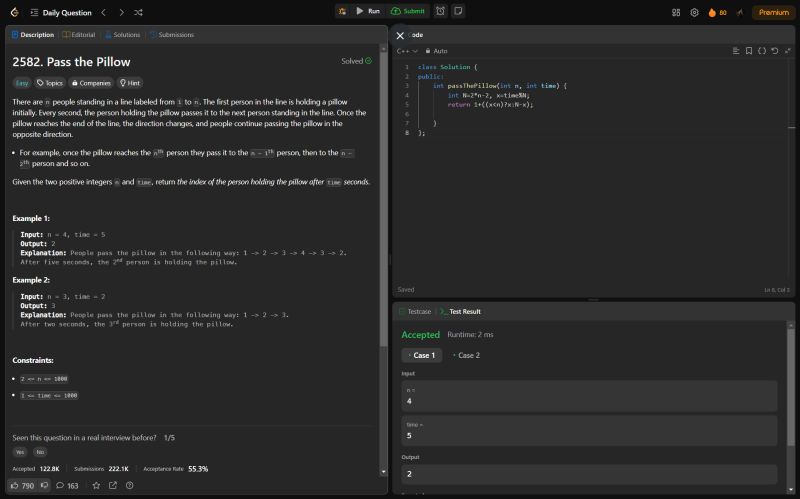
Task: Dislike the problem with thumbs down
Action: point(44,485)
